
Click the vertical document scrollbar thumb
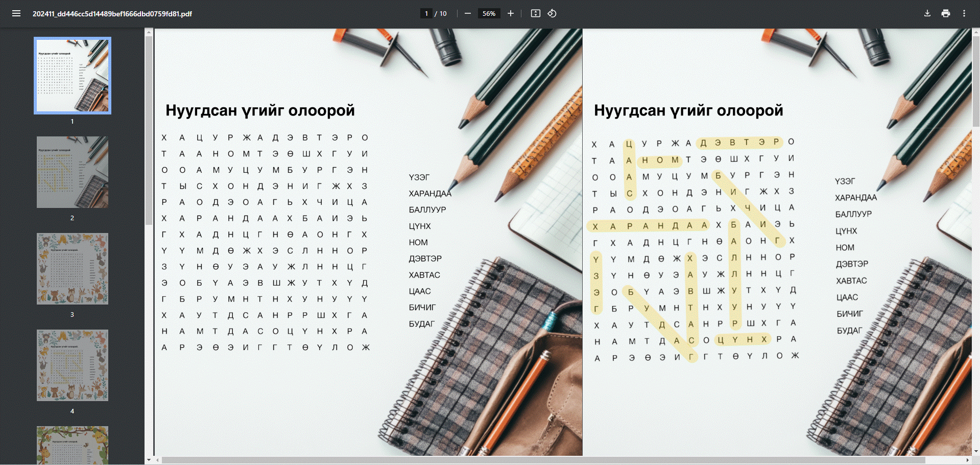point(976,82)
